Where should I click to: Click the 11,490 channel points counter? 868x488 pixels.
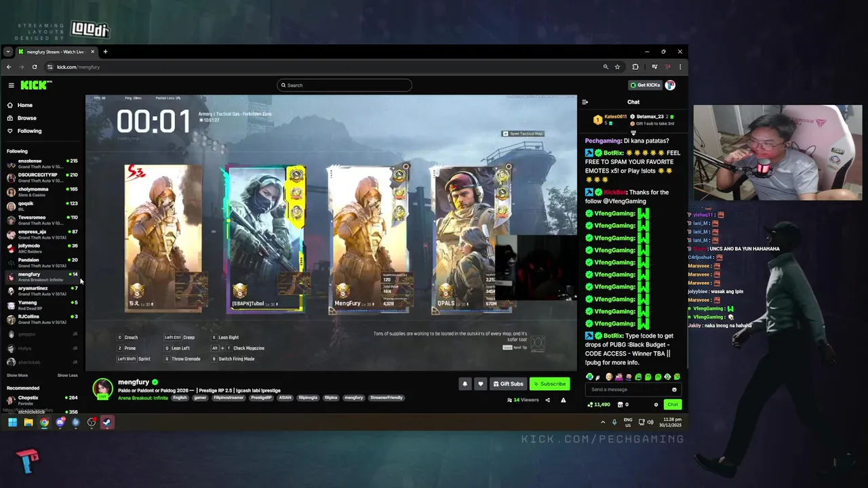click(598, 405)
